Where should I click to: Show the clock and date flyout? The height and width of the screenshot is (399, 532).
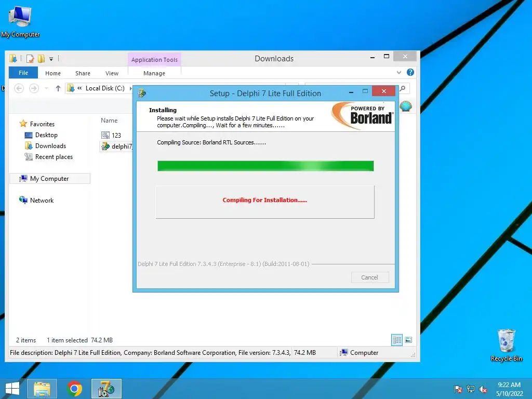tap(509, 389)
